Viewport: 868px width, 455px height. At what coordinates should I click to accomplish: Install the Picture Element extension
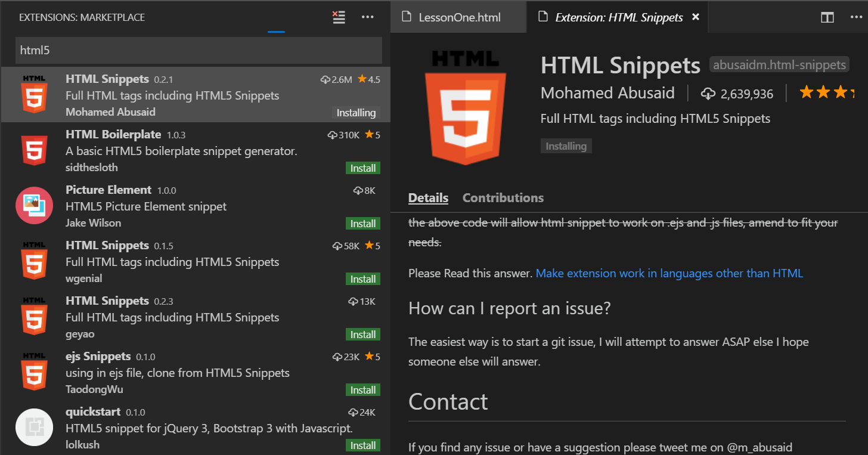(x=363, y=224)
